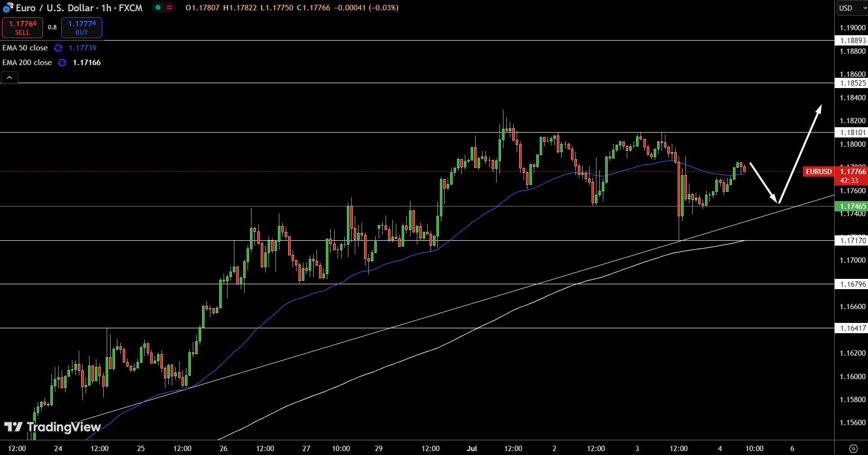Image resolution: width=868 pixels, height=455 pixels.
Task: Click the 1.18525 horizontal line price label
Action: (x=852, y=83)
